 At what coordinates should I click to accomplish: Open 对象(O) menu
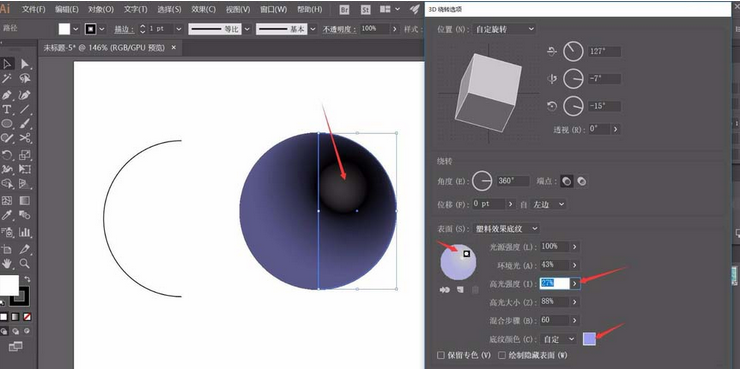coord(101,9)
